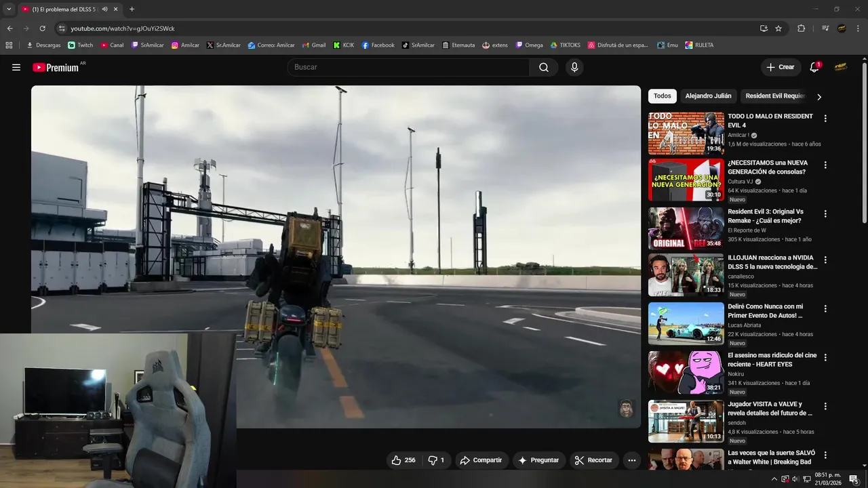Open the TIKTOKS bookmark
This screenshot has width=868, height=488.
click(x=565, y=45)
